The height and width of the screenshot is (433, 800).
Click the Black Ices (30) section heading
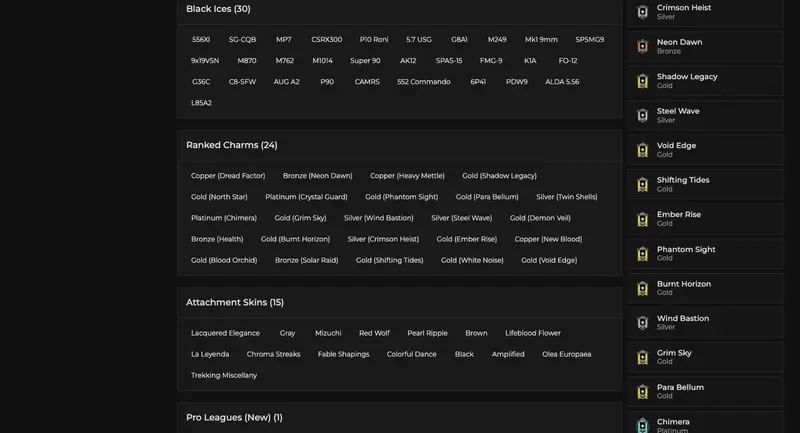point(218,9)
